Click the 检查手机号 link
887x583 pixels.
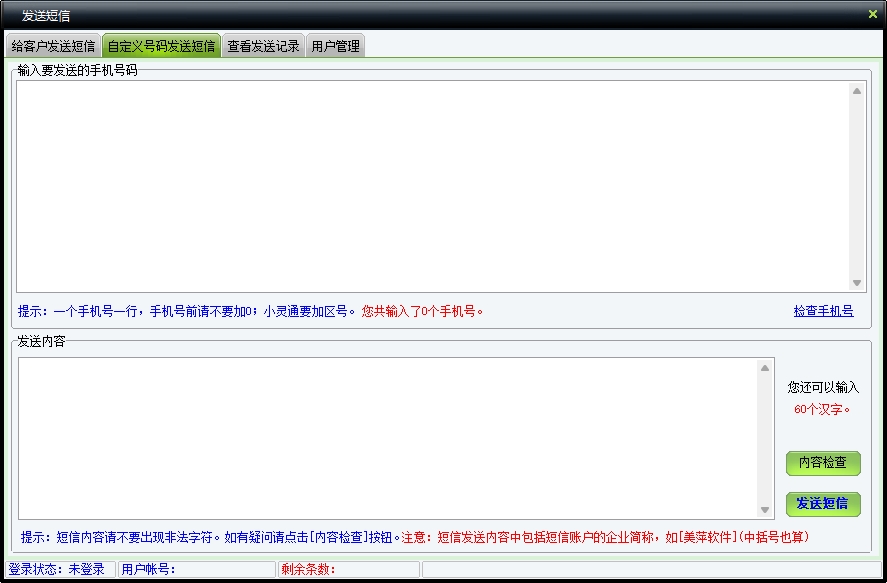pyautogui.click(x=823, y=311)
